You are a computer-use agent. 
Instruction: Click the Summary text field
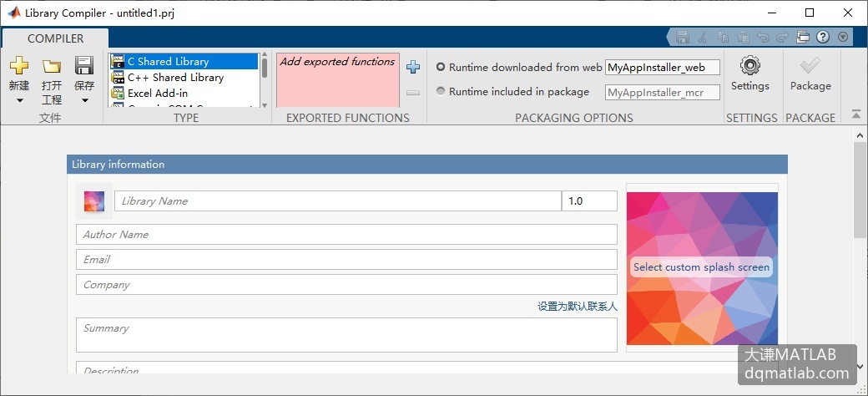coord(346,335)
